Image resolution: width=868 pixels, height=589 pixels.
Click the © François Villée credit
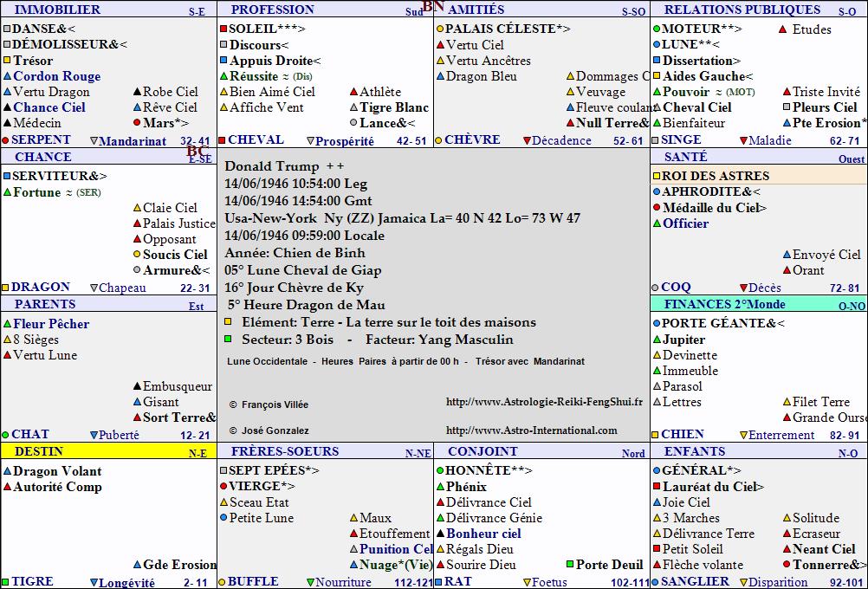click(269, 405)
